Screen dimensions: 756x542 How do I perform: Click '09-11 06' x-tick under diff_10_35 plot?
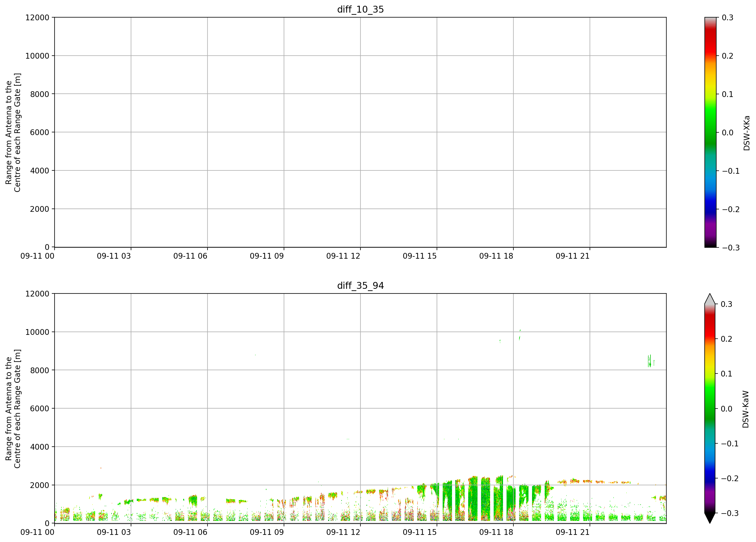190,256
